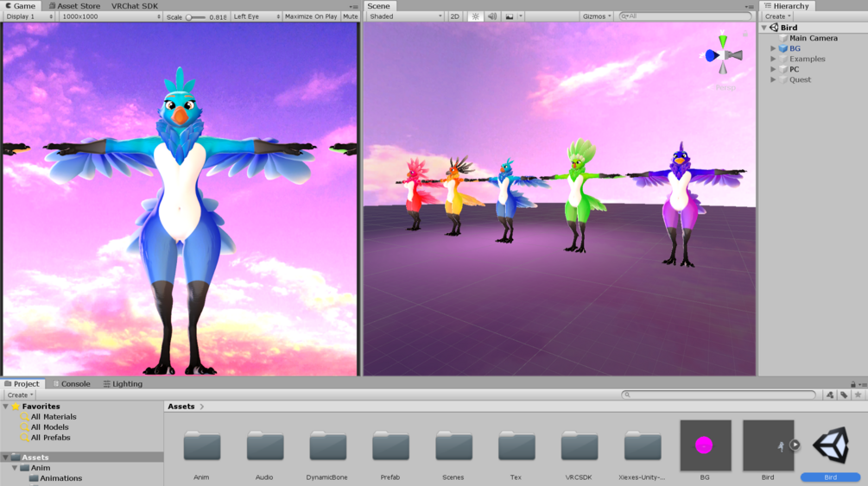Expand the BG object in Hierarchy

[x=773, y=48]
